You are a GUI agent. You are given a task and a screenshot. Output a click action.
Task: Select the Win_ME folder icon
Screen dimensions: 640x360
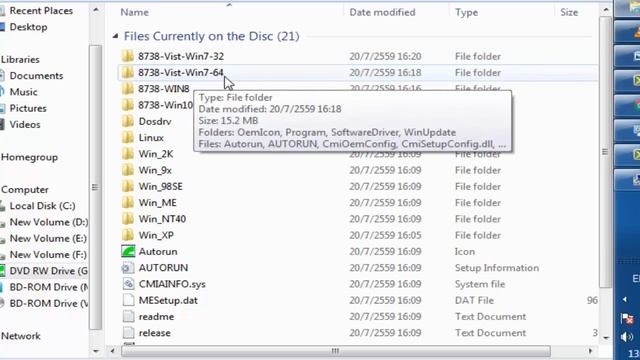[x=128, y=203]
